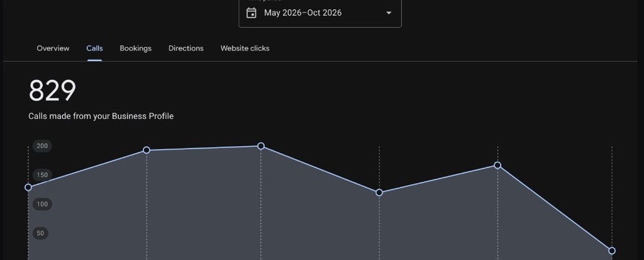This screenshot has height=260, width=644.
Task: Switch to the Calls tab
Action: pyautogui.click(x=94, y=48)
